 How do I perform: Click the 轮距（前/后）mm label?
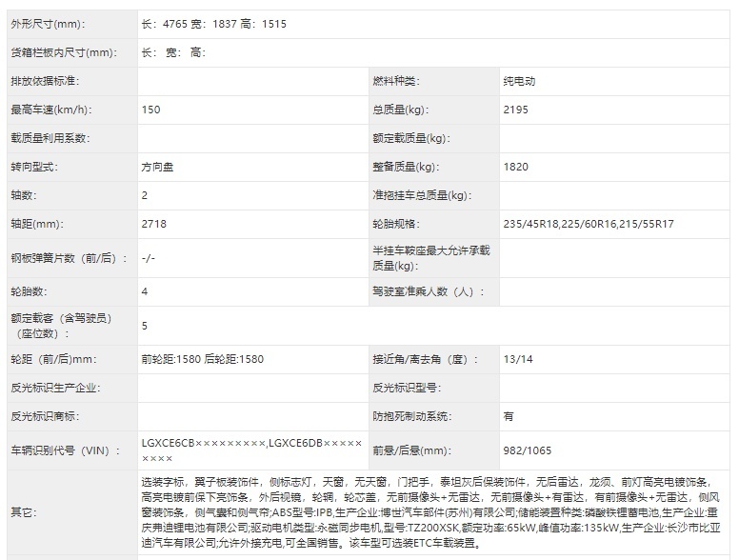(53, 359)
